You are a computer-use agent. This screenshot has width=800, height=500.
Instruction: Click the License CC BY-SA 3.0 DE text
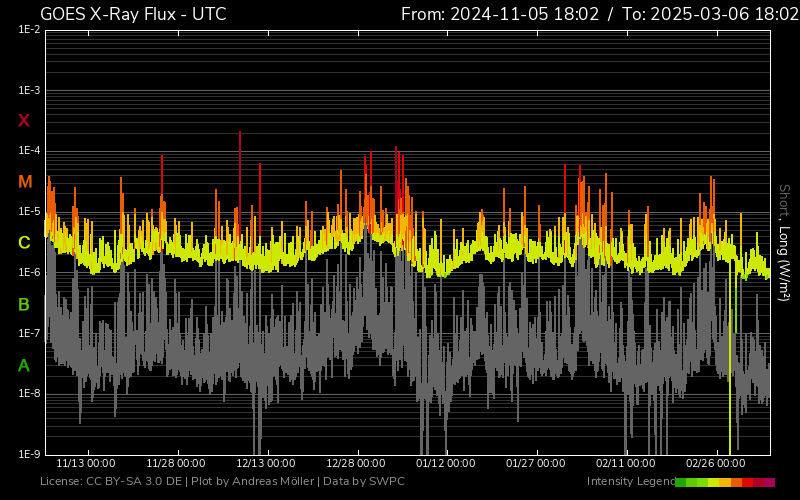coord(110,482)
